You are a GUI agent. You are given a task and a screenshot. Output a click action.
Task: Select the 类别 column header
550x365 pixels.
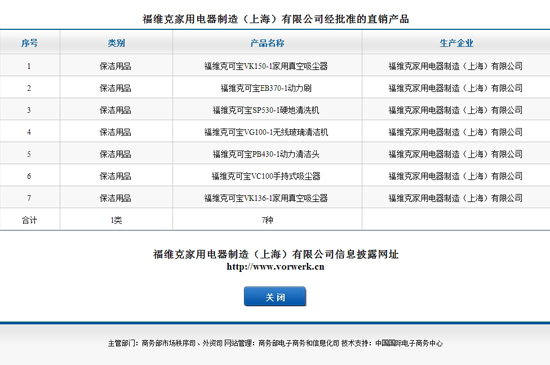116,43
